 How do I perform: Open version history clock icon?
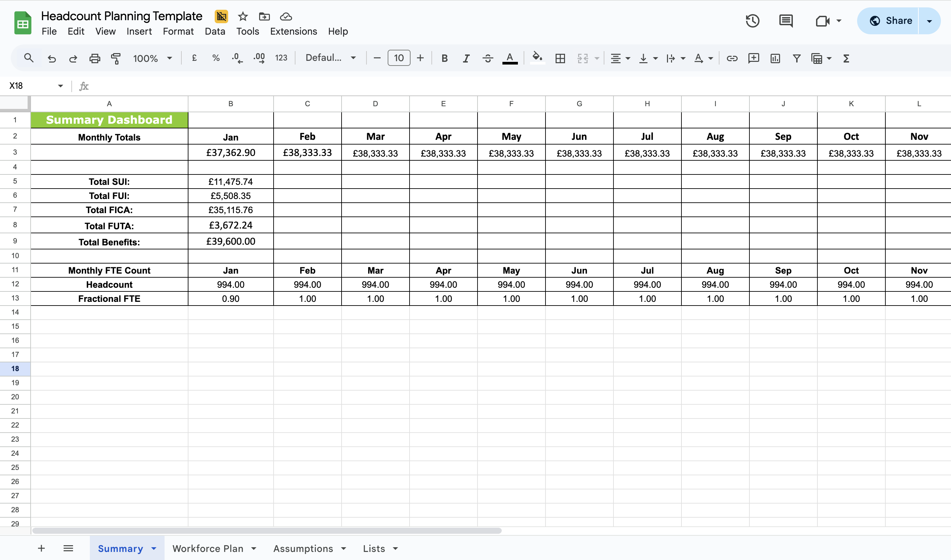point(752,21)
